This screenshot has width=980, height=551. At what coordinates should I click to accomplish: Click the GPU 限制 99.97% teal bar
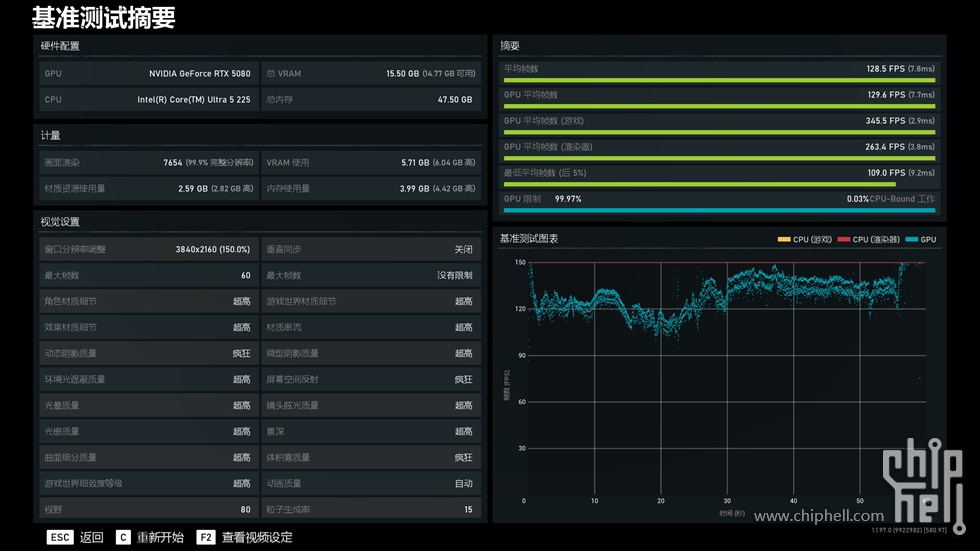point(719,210)
